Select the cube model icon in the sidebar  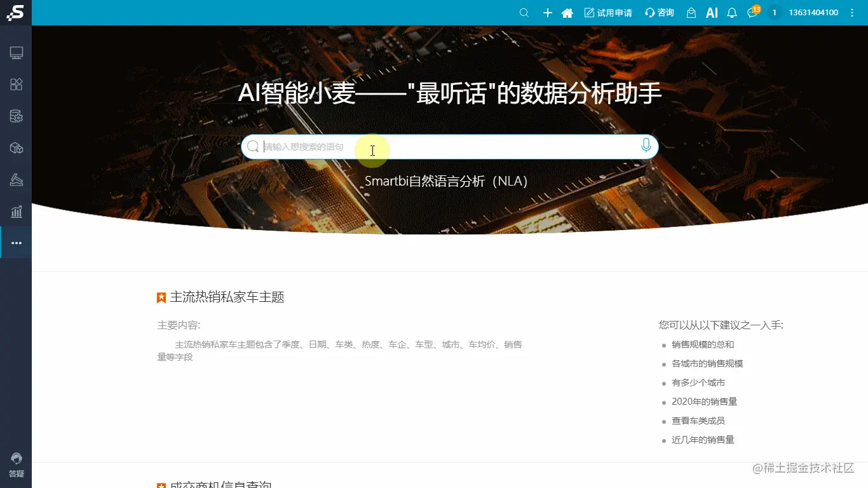(x=16, y=147)
